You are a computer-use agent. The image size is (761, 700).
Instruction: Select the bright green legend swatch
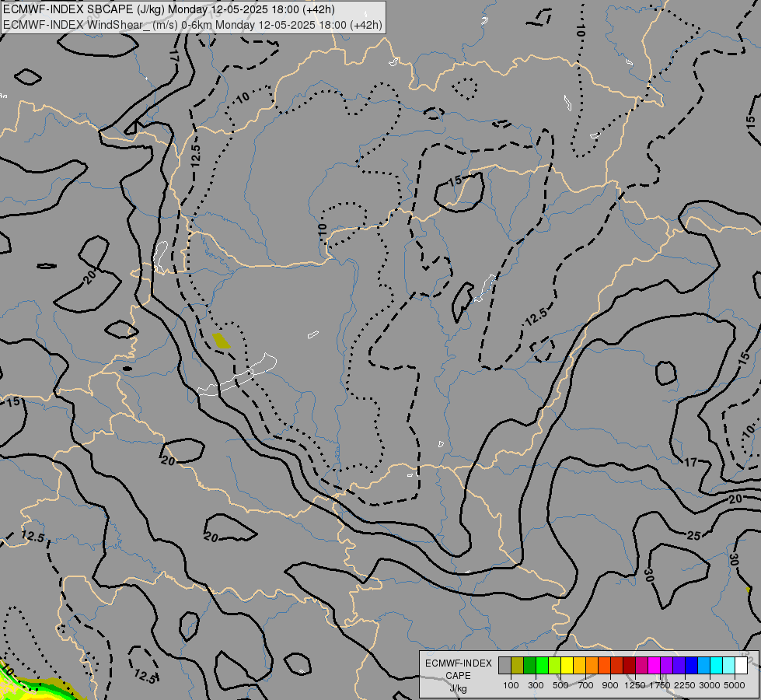542,666
